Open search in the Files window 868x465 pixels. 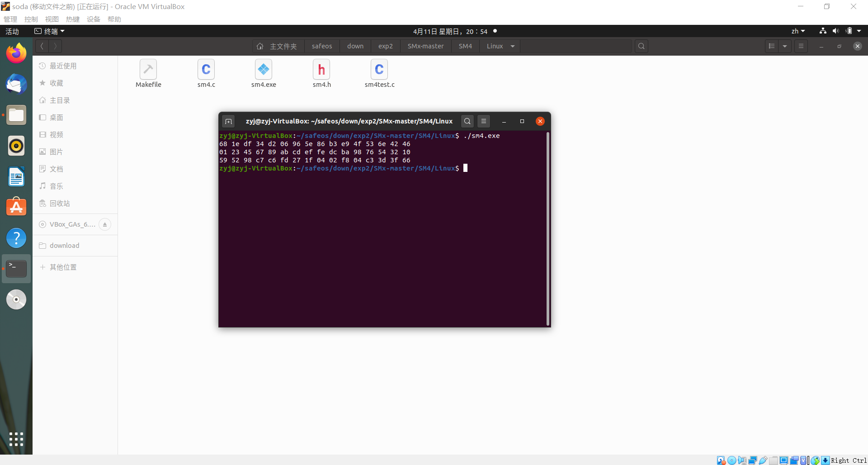pyautogui.click(x=641, y=46)
